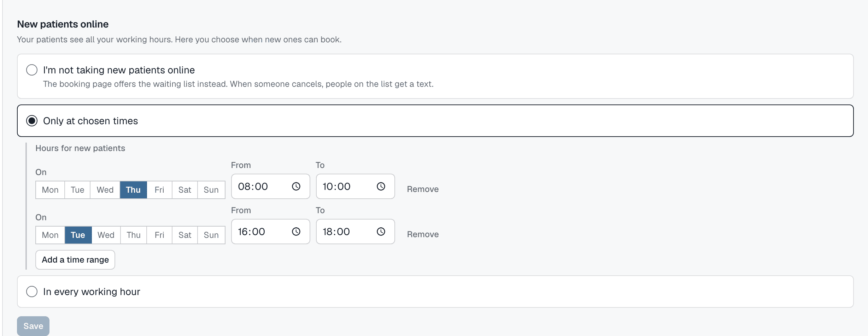
Task: Open time picker clock icon for 10:00 field
Action: coord(381,186)
